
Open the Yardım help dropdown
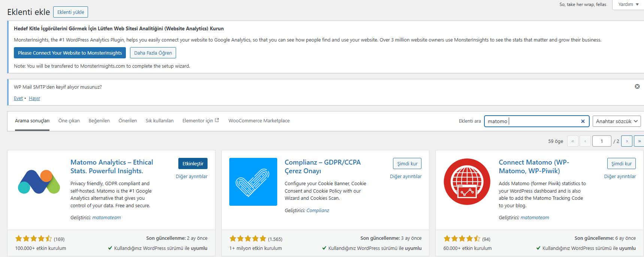click(628, 4)
